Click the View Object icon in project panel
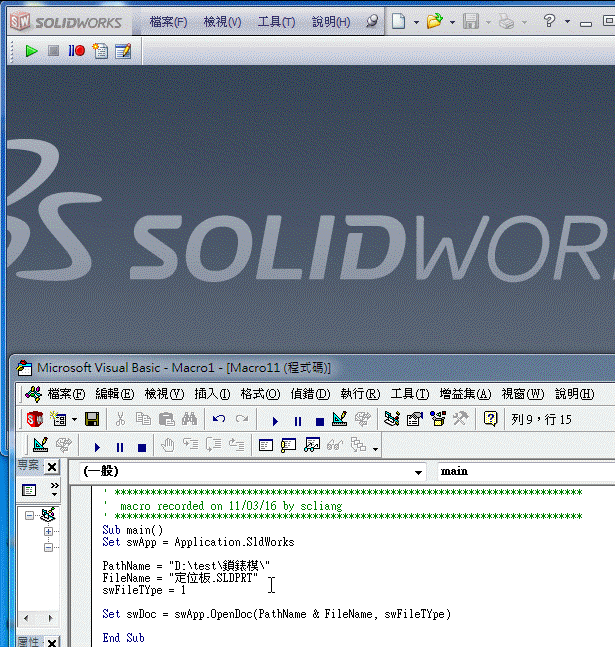The height and width of the screenshot is (647, 615). tap(29, 490)
